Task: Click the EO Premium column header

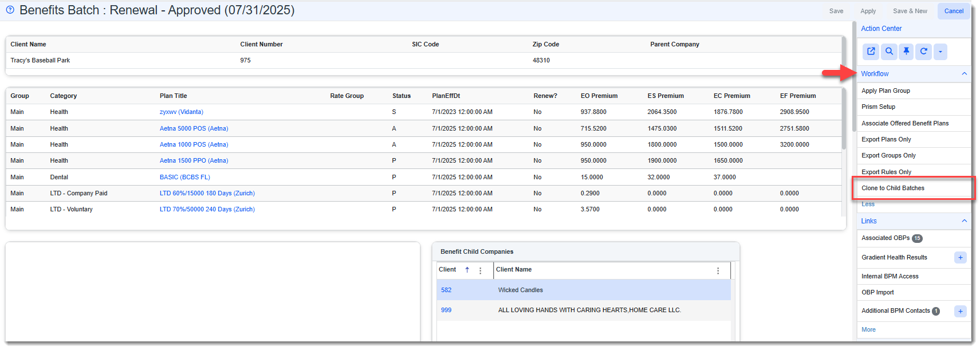Action: (x=599, y=96)
